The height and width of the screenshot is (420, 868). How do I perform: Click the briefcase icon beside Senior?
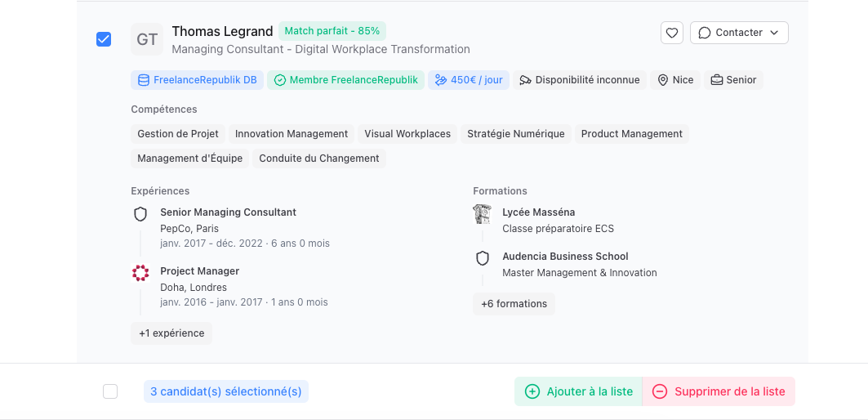[x=717, y=80]
